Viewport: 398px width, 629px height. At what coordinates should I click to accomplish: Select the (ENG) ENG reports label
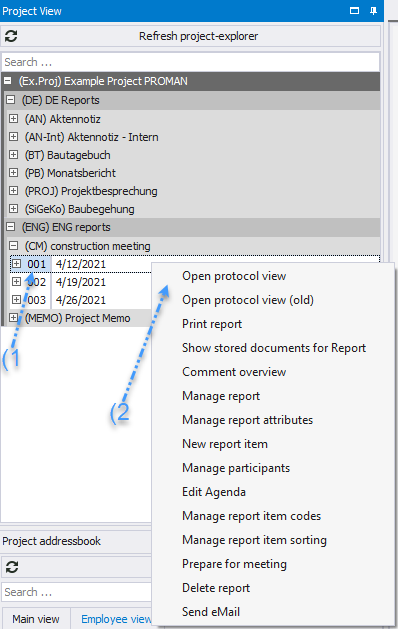(66, 227)
